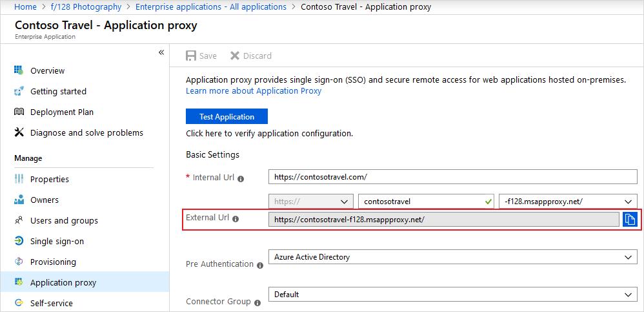Image resolution: width=644 pixels, height=312 pixels.
Task: Navigate to Enterprise applications breadcrumb
Action: (x=211, y=7)
